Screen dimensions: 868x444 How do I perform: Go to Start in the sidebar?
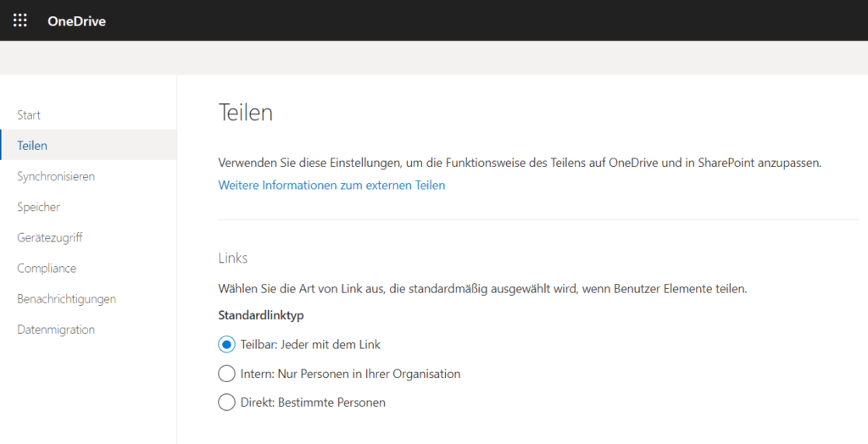(x=29, y=114)
